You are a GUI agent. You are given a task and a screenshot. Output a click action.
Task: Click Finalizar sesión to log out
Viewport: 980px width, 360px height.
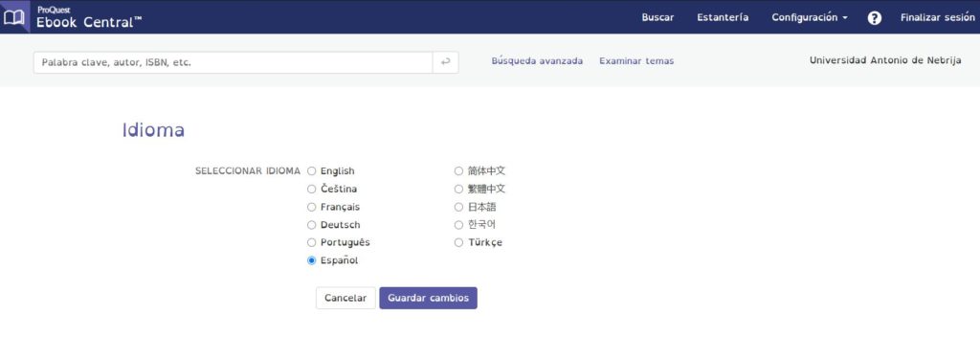[x=938, y=17]
